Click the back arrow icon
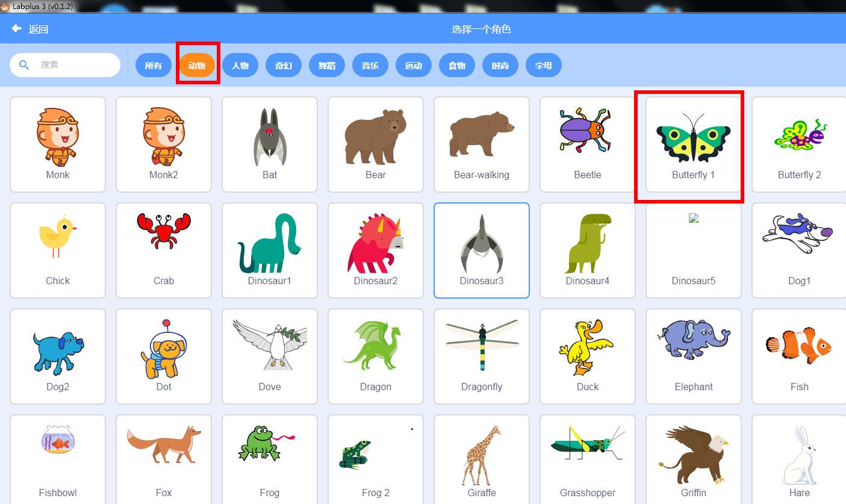This screenshot has width=846, height=504. (16, 29)
